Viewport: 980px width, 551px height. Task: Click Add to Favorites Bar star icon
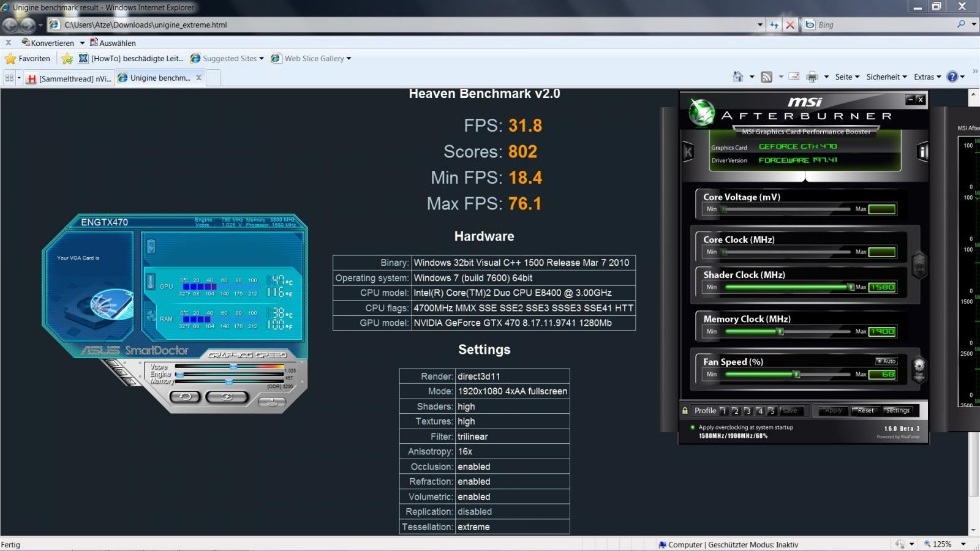click(x=67, y=59)
